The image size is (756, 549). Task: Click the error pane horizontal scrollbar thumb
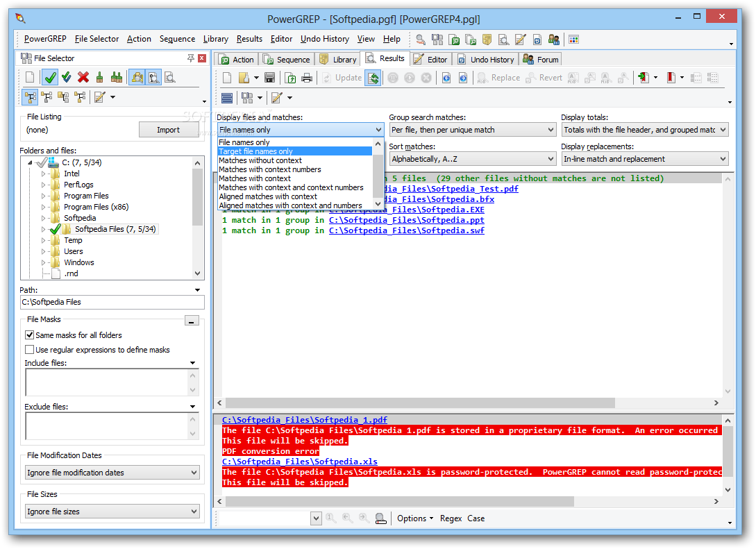tap(400, 501)
